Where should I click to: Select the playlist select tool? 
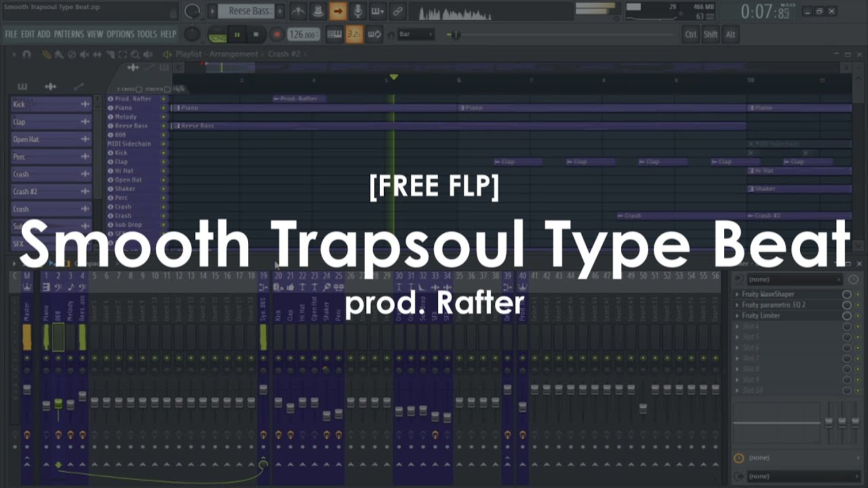[x=123, y=54]
